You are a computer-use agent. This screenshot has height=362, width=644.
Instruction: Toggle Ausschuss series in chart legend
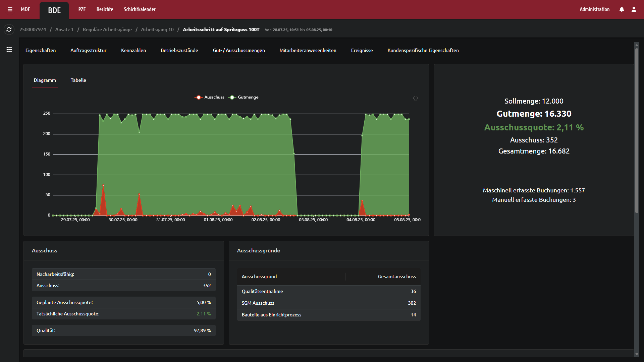(209, 97)
